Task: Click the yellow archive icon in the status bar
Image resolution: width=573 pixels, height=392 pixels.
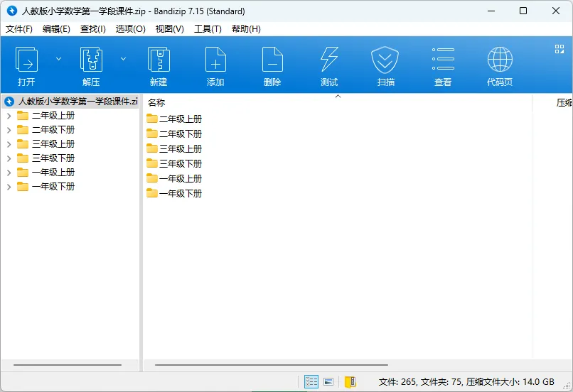Action: click(350, 382)
